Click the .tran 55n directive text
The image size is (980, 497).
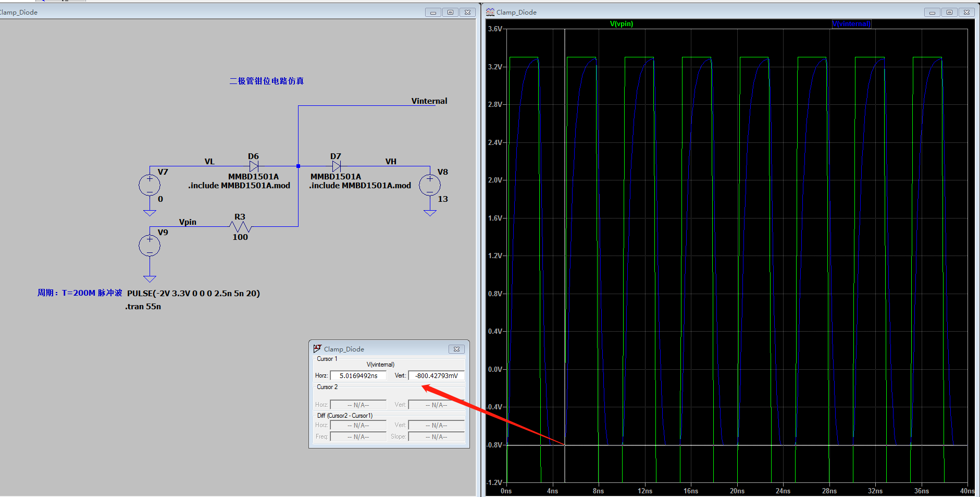pyautogui.click(x=143, y=306)
